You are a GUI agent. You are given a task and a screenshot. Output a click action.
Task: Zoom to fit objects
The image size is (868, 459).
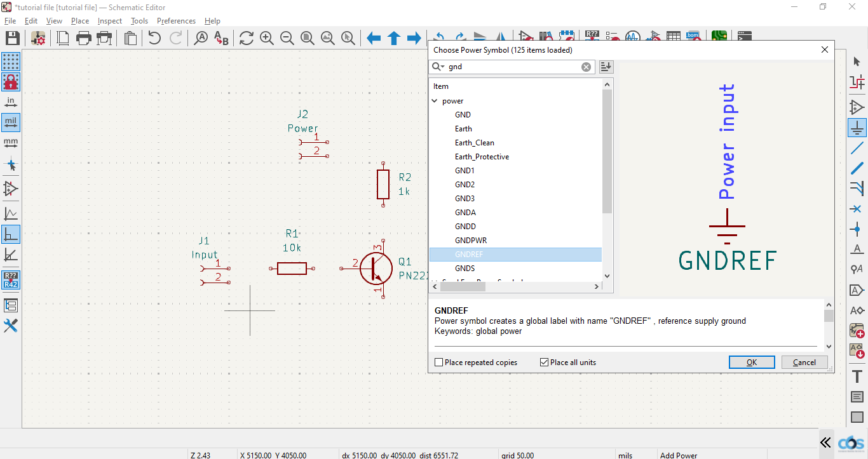click(328, 38)
